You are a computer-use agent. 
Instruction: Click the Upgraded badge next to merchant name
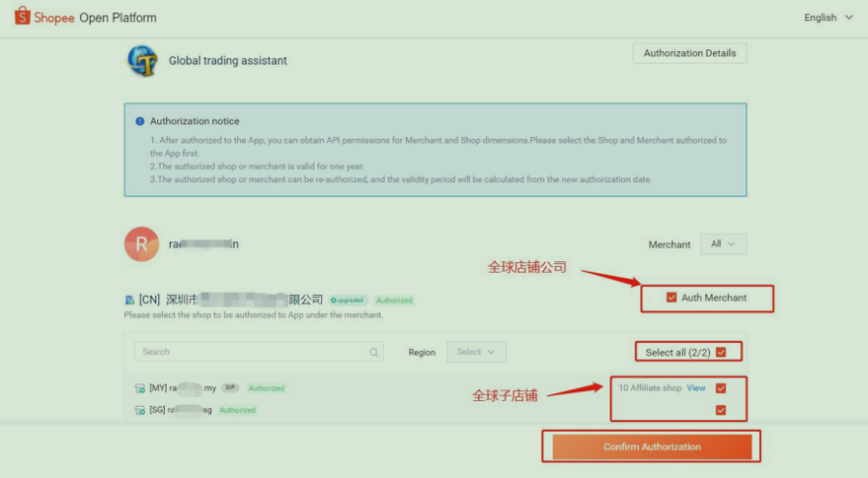[x=347, y=301]
